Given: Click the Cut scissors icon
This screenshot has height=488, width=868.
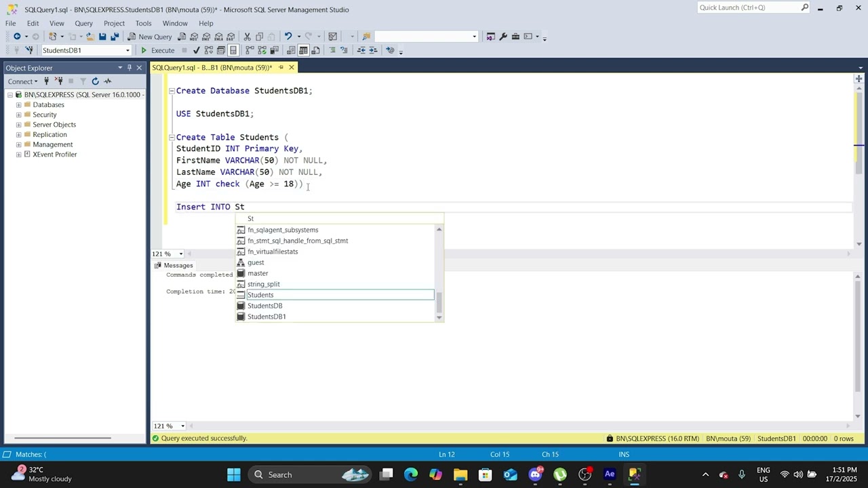Looking at the screenshot, I should click(x=248, y=37).
